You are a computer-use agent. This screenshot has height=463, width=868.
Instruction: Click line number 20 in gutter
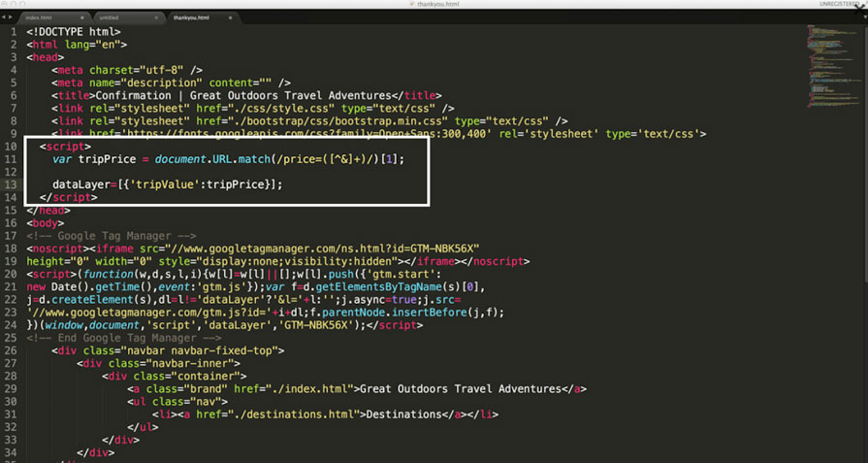(x=11, y=274)
